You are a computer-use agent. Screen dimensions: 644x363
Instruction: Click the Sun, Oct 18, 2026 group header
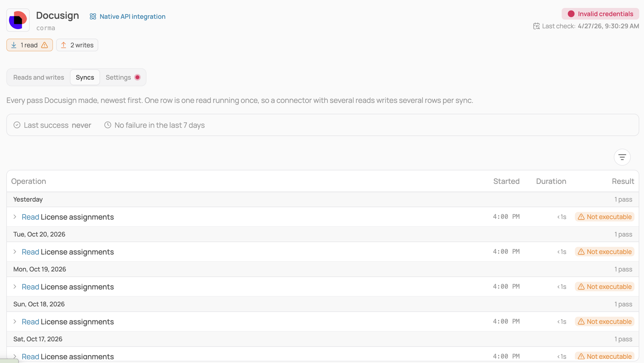tap(323, 304)
